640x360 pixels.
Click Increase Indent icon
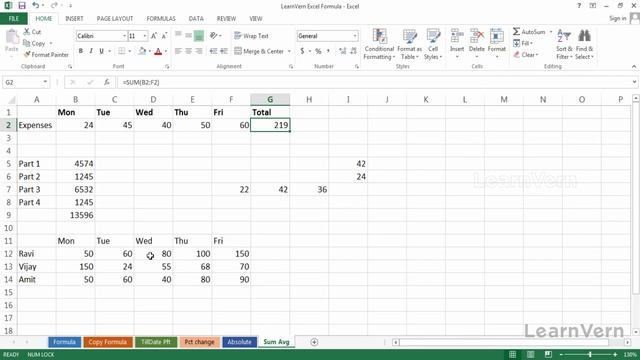tap(224, 51)
